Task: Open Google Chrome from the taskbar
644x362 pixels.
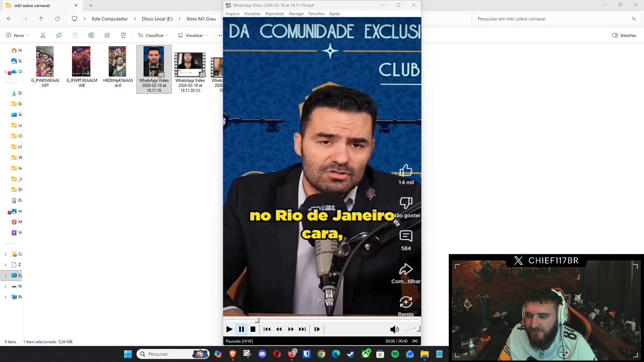Action: tap(321, 354)
